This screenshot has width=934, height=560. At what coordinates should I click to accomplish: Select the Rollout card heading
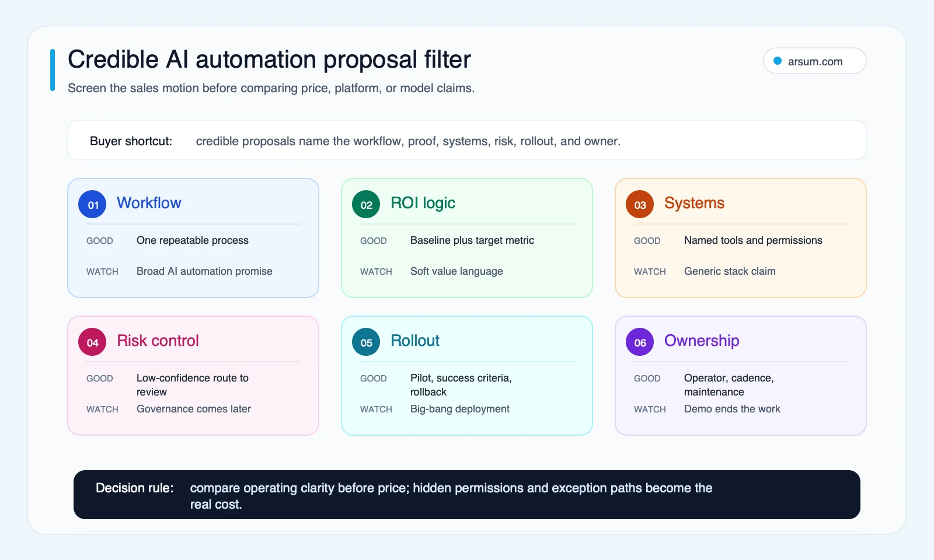coord(415,341)
